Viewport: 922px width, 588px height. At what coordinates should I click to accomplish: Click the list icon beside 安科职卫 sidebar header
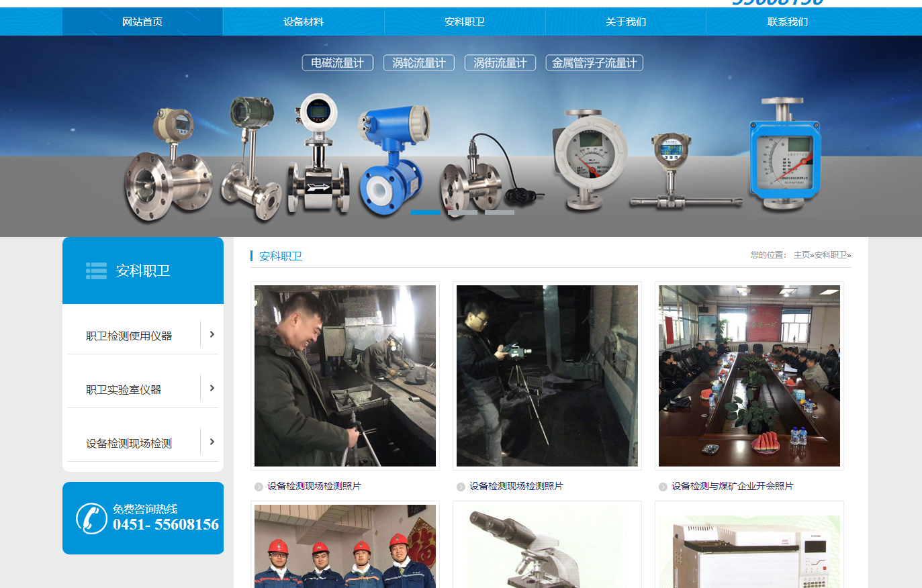point(96,271)
